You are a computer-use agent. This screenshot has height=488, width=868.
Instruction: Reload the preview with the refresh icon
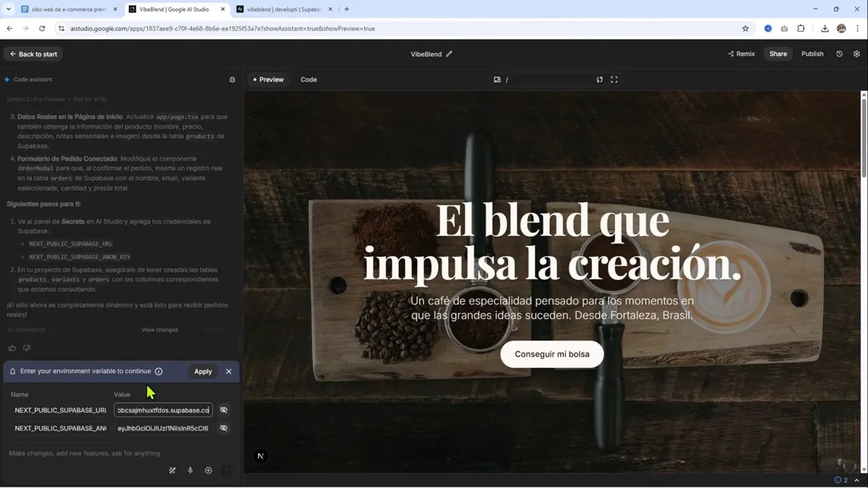(599, 79)
